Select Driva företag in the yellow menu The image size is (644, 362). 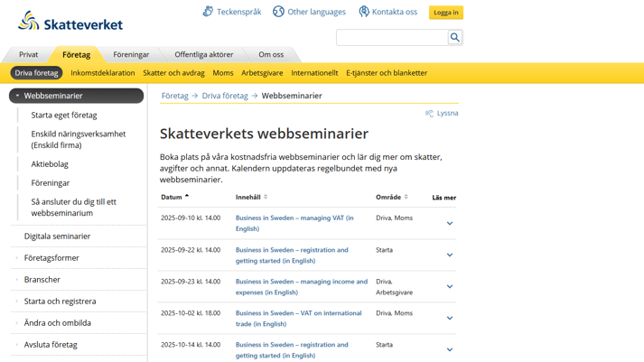click(x=36, y=73)
